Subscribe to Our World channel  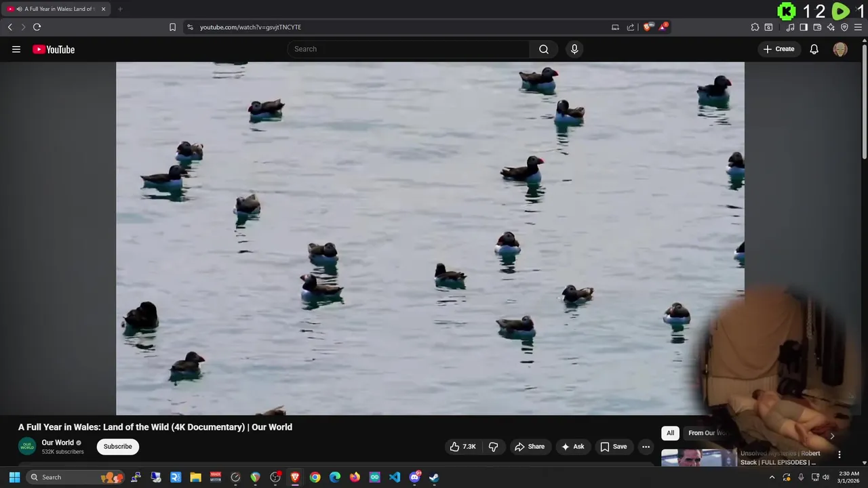[117, 447]
